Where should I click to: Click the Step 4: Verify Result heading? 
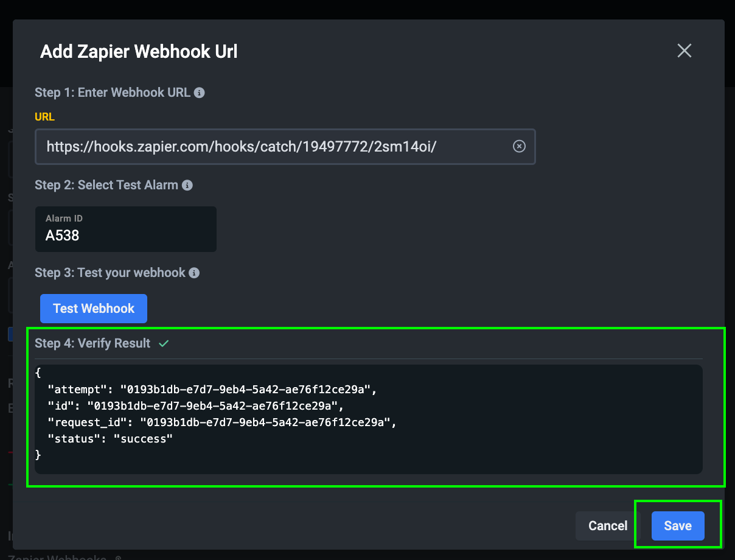(x=92, y=343)
